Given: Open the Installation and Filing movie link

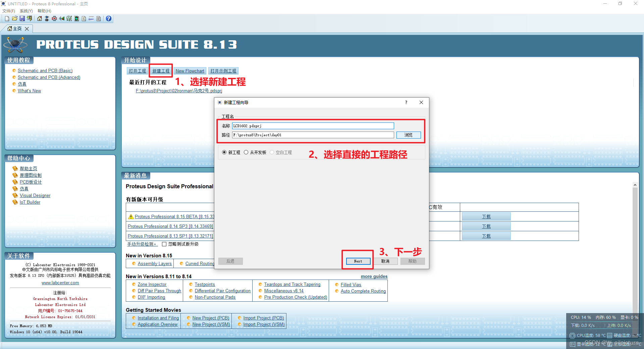Looking at the screenshot, I should tap(158, 318).
